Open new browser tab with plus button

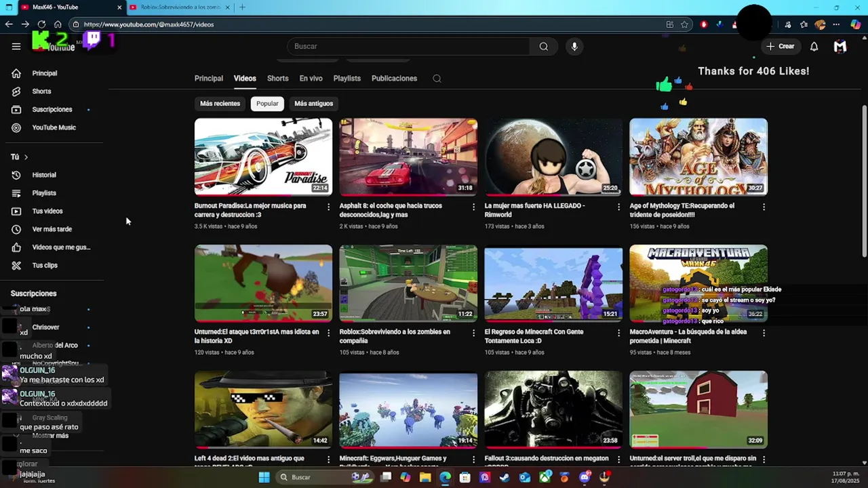coord(242,7)
